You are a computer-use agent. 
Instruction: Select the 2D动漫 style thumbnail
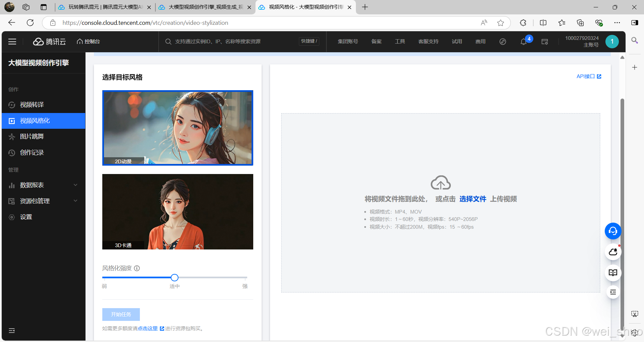tap(178, 128)
